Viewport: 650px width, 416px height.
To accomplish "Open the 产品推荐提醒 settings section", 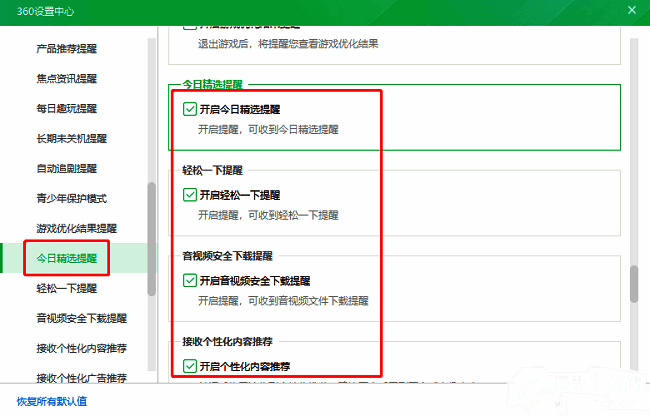I will 73,48.
